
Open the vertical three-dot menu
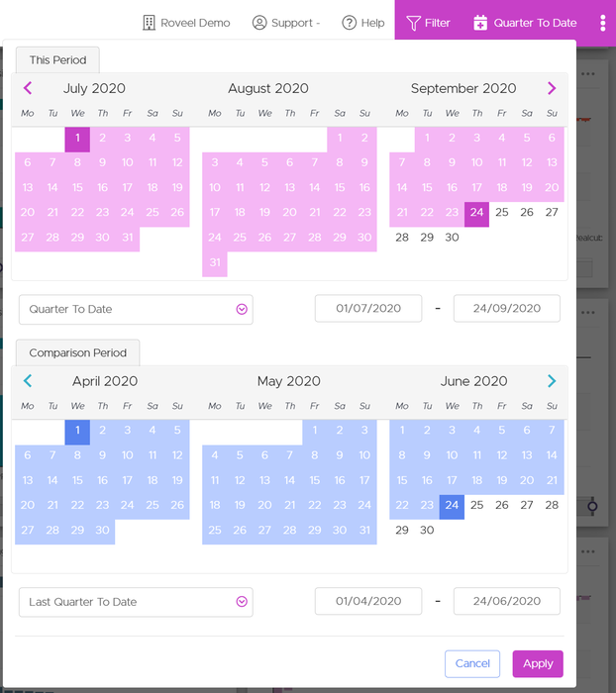point(602,23)
